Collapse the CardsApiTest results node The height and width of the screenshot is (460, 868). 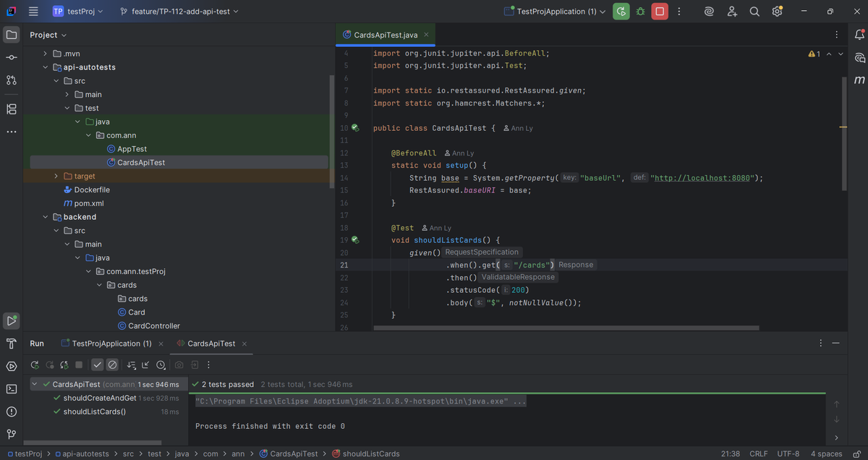click(x=35, y=384)
